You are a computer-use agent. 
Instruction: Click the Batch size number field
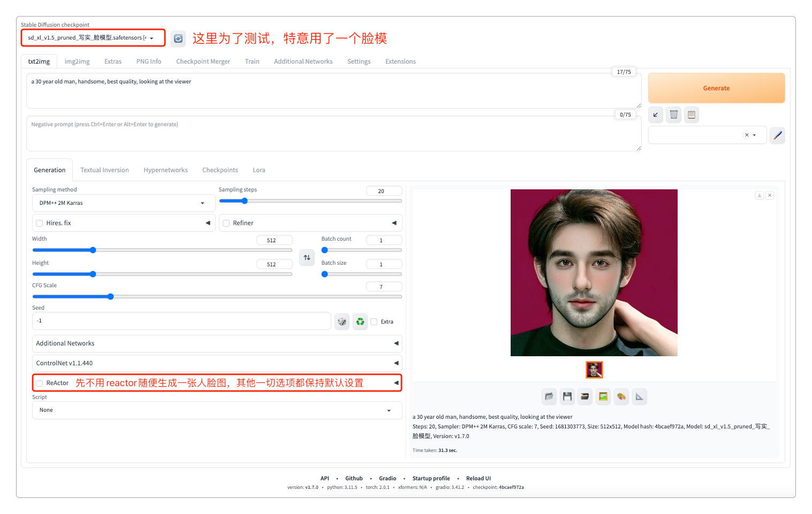(384, 264)
